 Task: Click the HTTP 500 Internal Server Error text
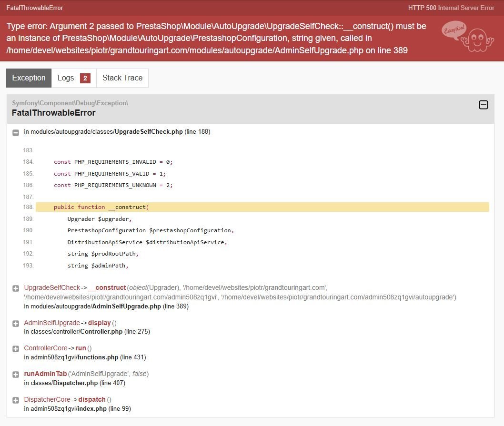tap(451, 8)
